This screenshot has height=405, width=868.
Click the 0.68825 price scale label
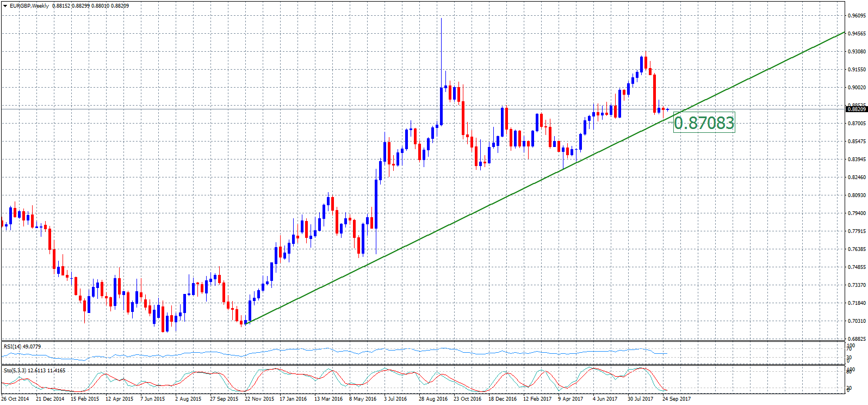857,339
